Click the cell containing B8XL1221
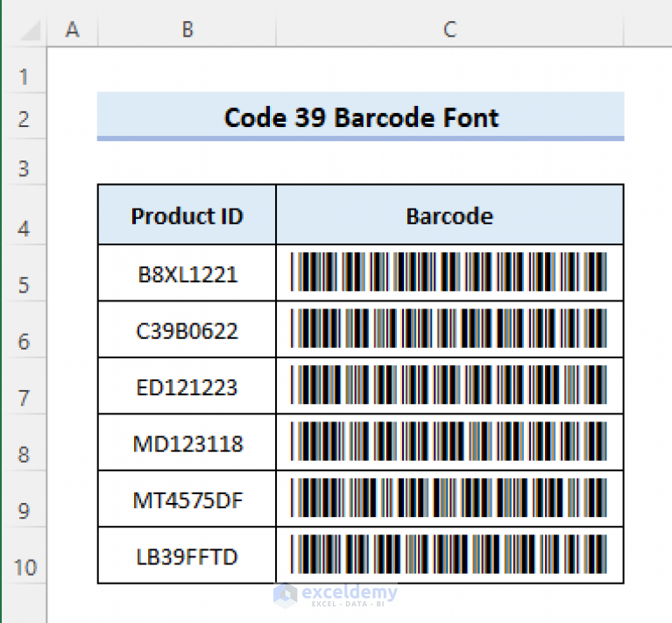The width and height of the screenshot is (672, 623). click(187, 274)
